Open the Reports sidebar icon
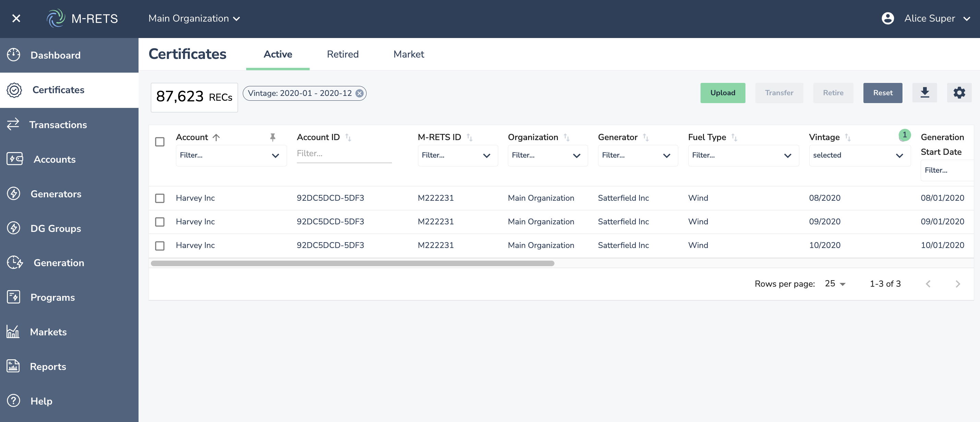The image size is (980, 422). [13, 366]
